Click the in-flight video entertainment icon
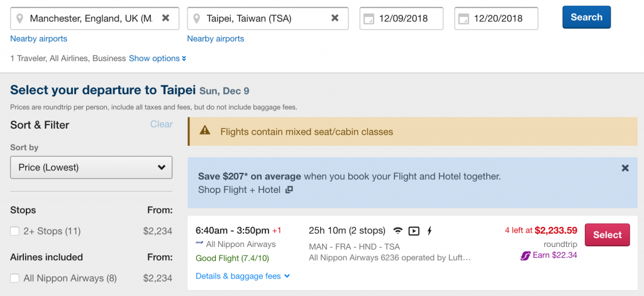The height and width of the screenshot is (296, 644). pyautogui.click(x=414, y=231)
